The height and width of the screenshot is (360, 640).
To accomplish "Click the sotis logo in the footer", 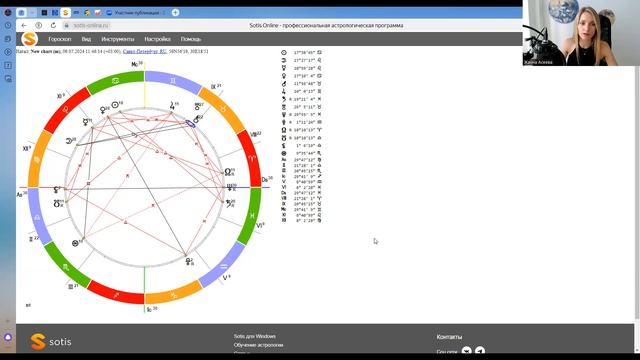I will pyautogui.click(x=51, y=342).
